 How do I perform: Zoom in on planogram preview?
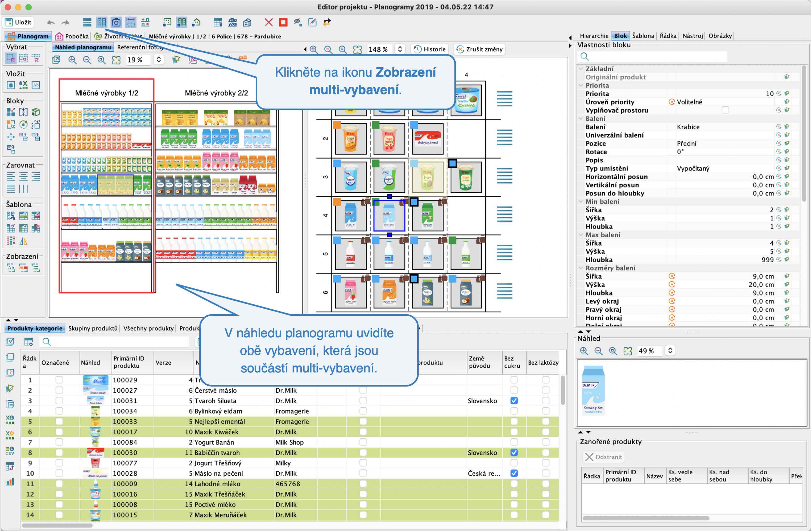click(72, 60)
